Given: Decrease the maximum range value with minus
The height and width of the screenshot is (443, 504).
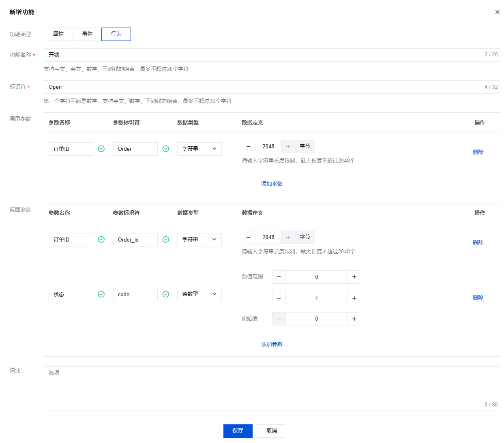Looking at the screenshot, I should [x=279, y=298].
